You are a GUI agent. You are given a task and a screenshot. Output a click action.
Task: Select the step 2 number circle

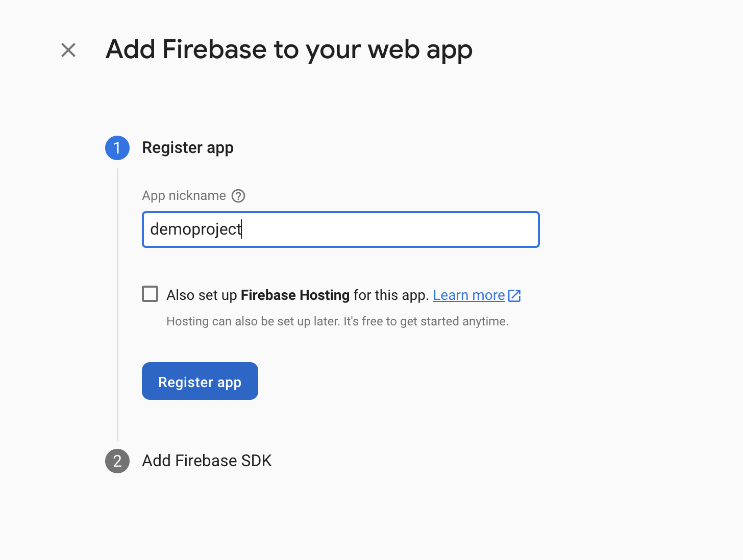coord(117,461)
